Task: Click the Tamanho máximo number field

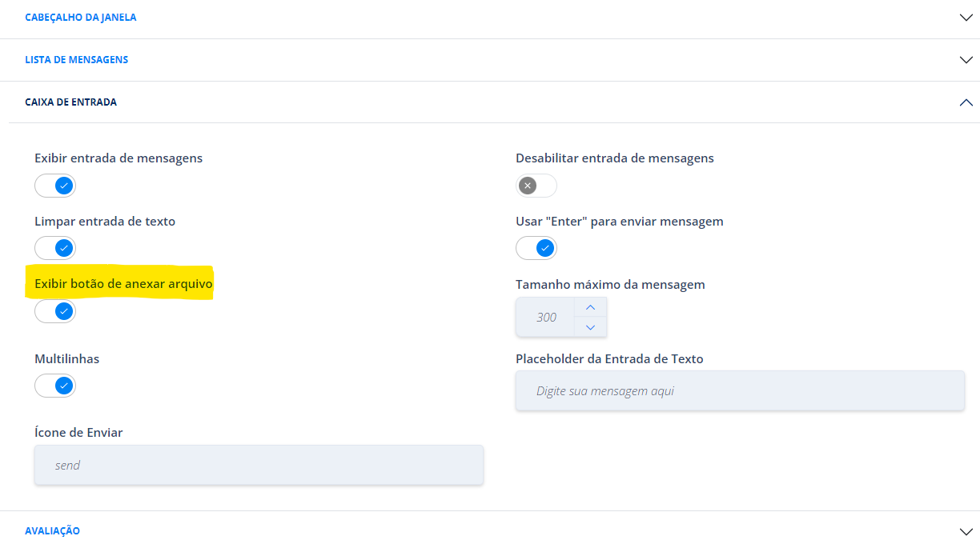Action: [545, 317]
